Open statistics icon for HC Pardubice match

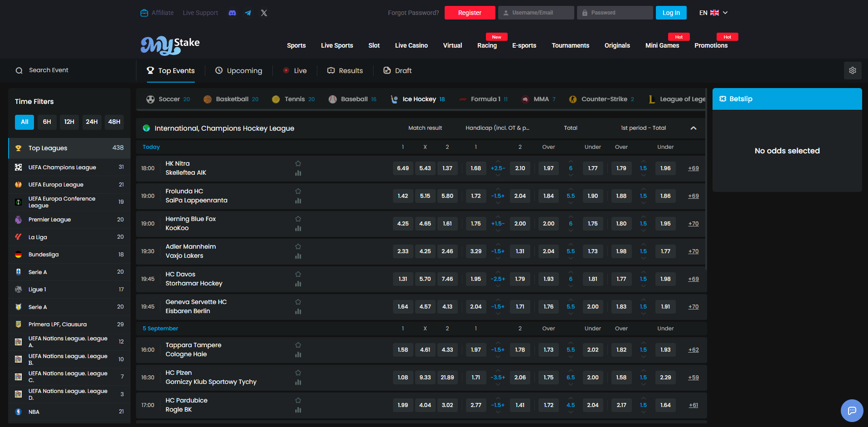pos(298,410)
